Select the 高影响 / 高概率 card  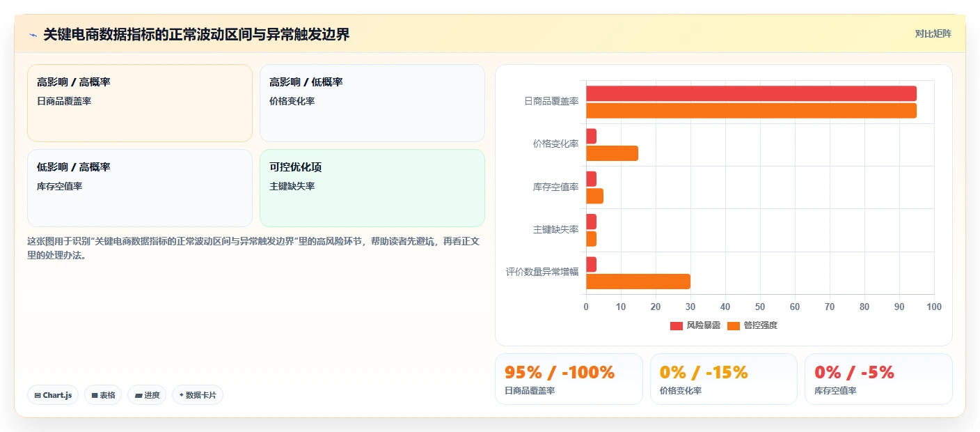[140, 103]
